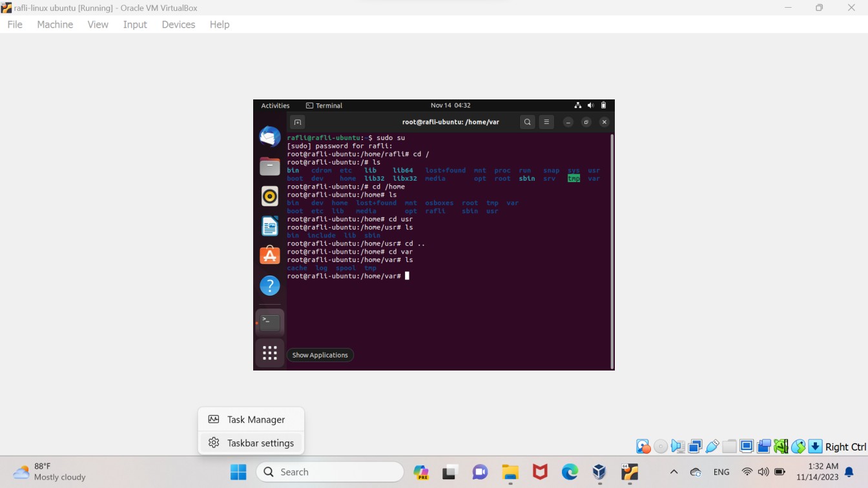The width and height of the screenshot is (868, 488).
Task: Click the running VM taskbar icon
Action: 630,473
